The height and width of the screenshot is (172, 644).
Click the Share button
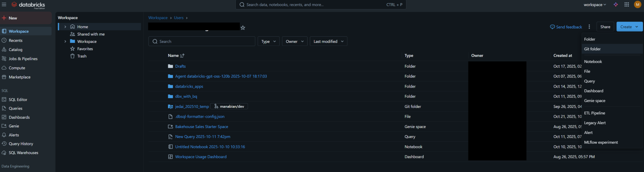coord(605,27)
